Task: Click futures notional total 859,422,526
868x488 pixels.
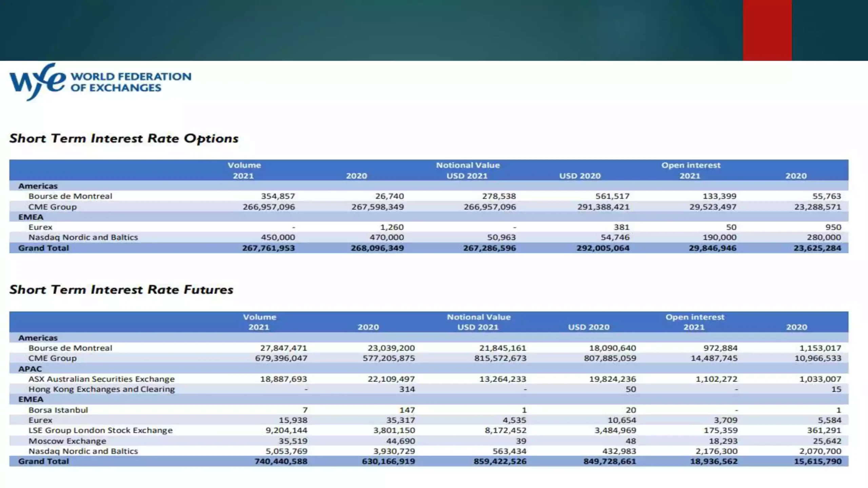Action: [x=500, y=462]
